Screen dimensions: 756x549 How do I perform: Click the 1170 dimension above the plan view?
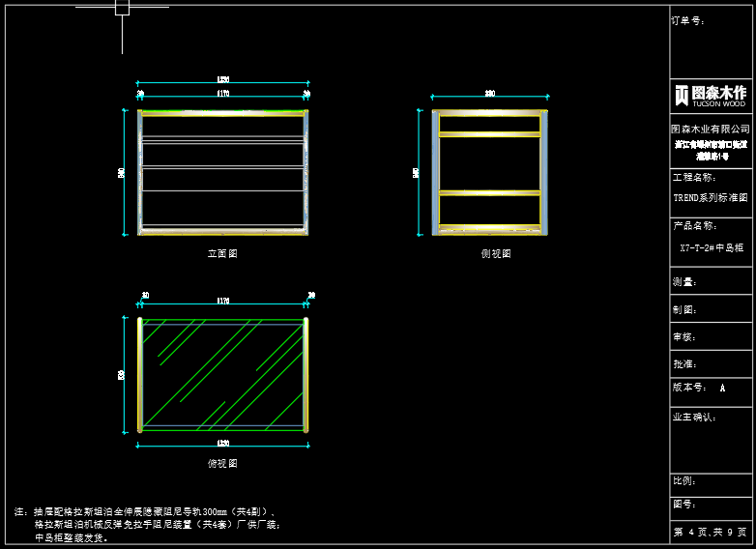tap(222, 301)
